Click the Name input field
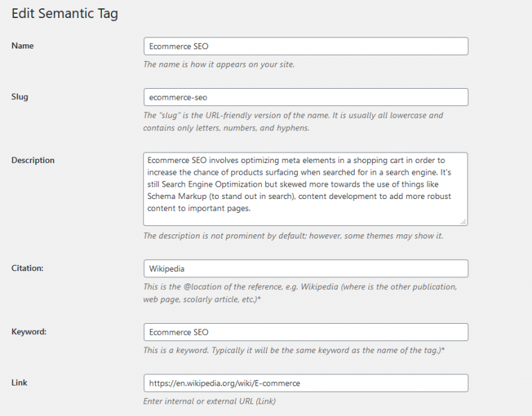The image size is (532, 416). (x=305, y=46)
